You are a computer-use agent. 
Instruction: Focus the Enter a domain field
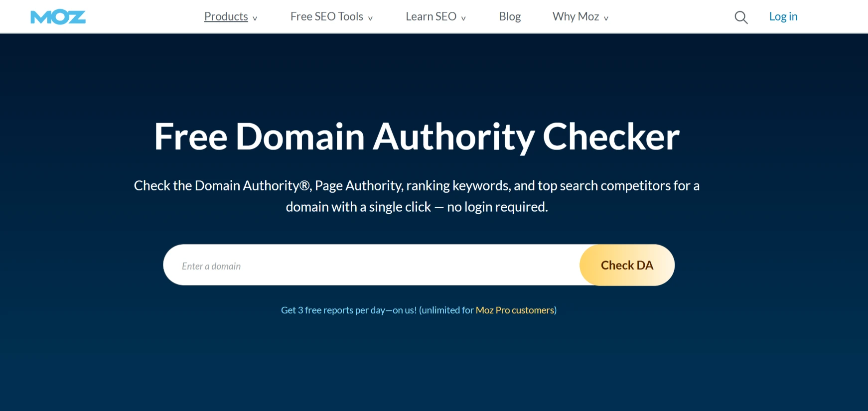[x=371, y=265]
